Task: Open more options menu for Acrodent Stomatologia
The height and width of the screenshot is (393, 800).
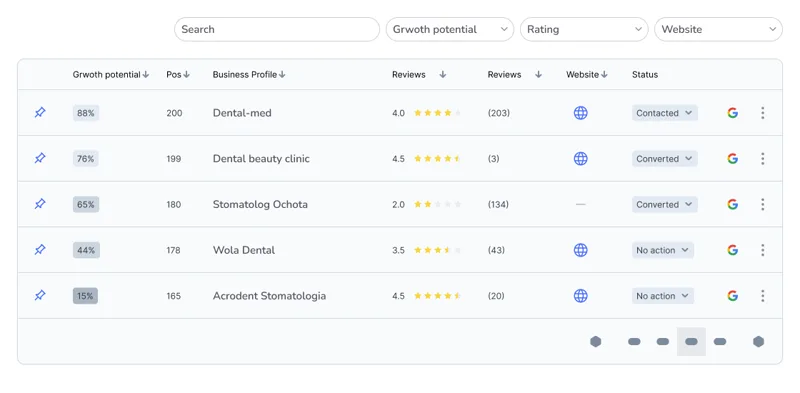Action: (x=763, y=296)
